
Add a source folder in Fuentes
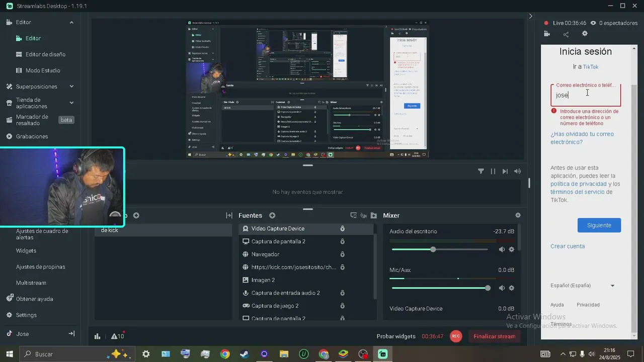373,215
